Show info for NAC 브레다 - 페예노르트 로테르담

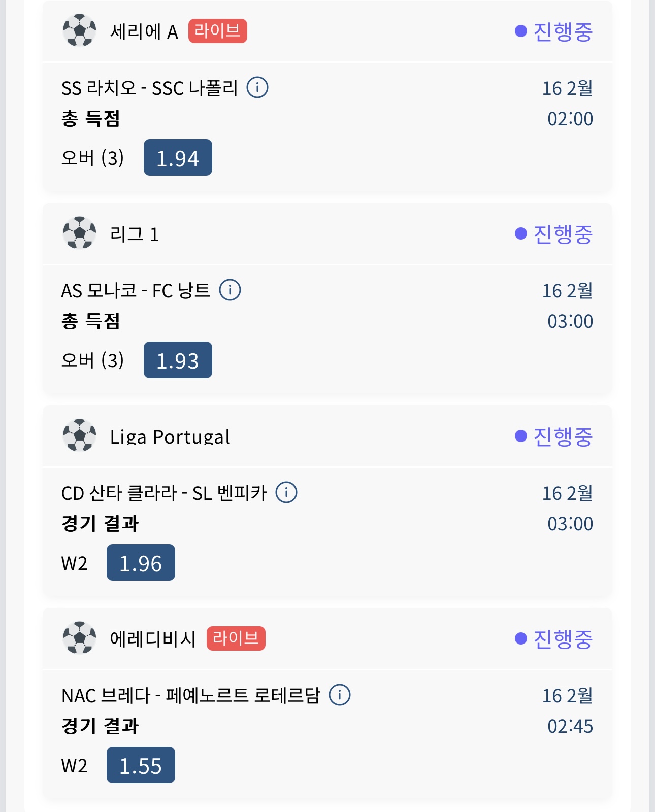340,695
